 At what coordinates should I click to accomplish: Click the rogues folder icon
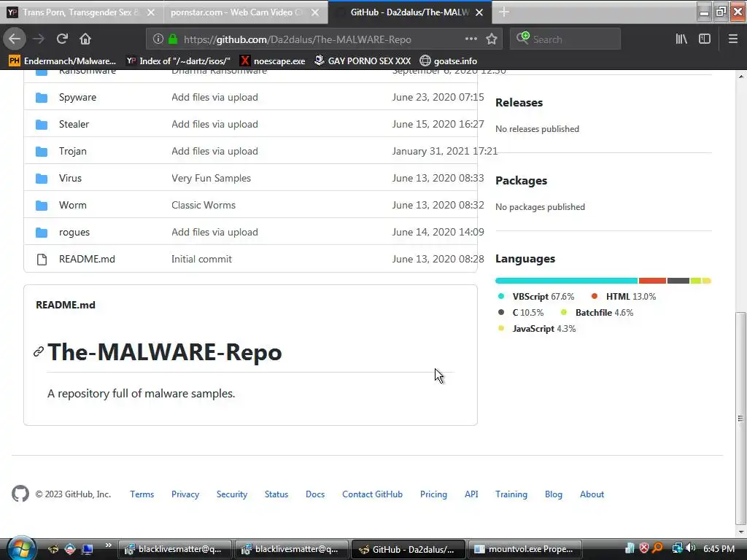coord(42,233)
